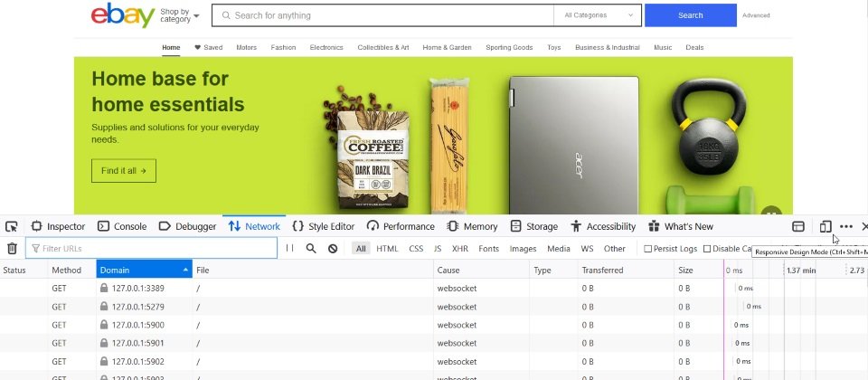Open the Deals link
This screenshot has width=868, height=380.
[x=694, y=48]
